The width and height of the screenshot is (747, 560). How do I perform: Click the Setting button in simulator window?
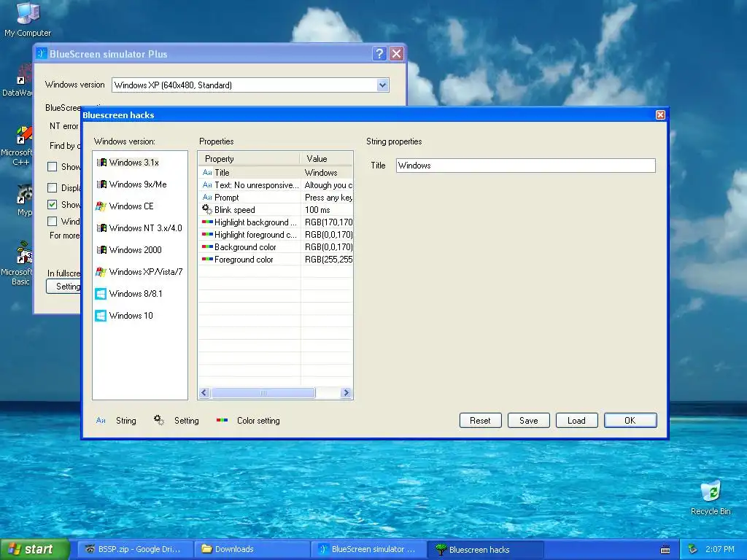[63, 286]
